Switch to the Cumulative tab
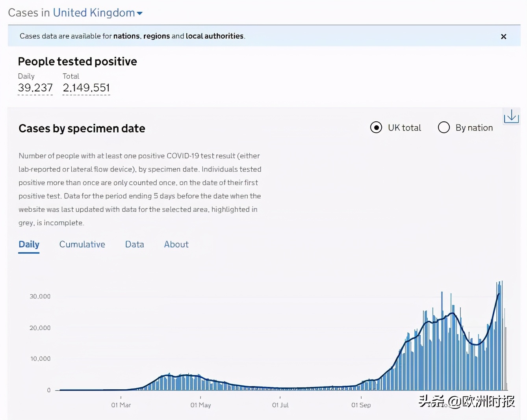 point(82,244)
